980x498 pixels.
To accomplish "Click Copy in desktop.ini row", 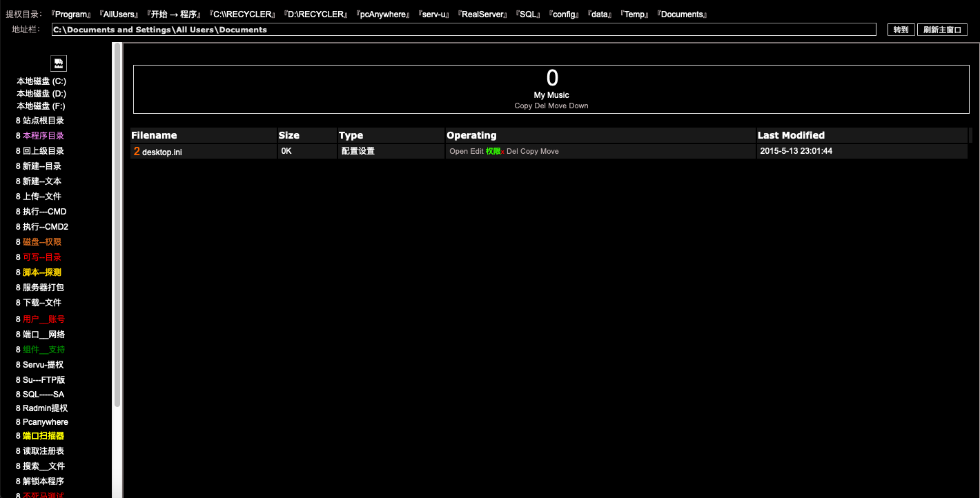I will (529, 151).
